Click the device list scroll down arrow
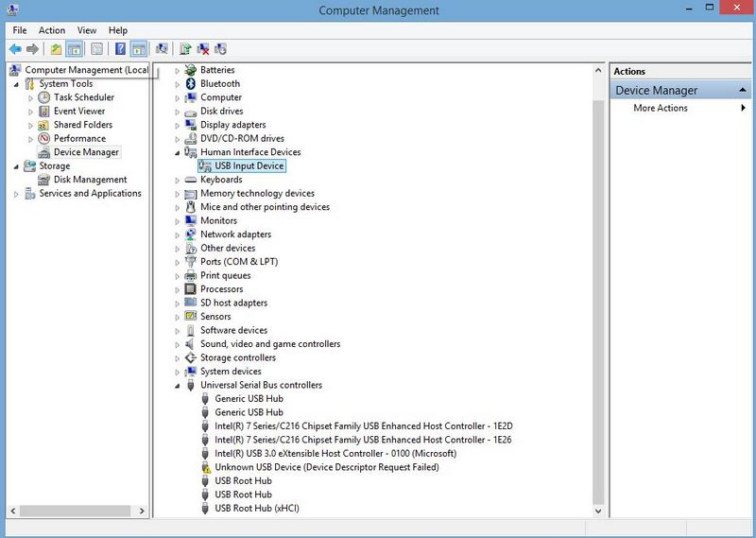The width and height of the screenshot is (756, 538). tap(598, 511)
